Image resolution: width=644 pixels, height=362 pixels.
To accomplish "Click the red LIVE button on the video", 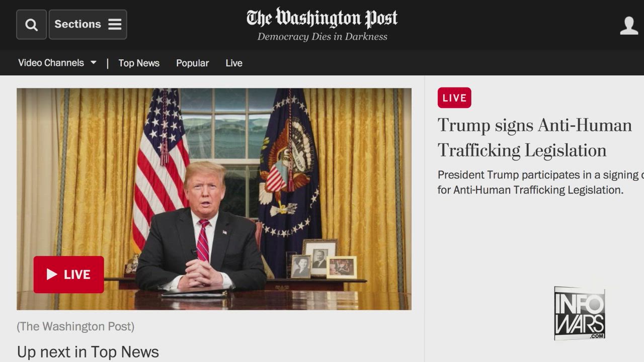I will [69, 275].
